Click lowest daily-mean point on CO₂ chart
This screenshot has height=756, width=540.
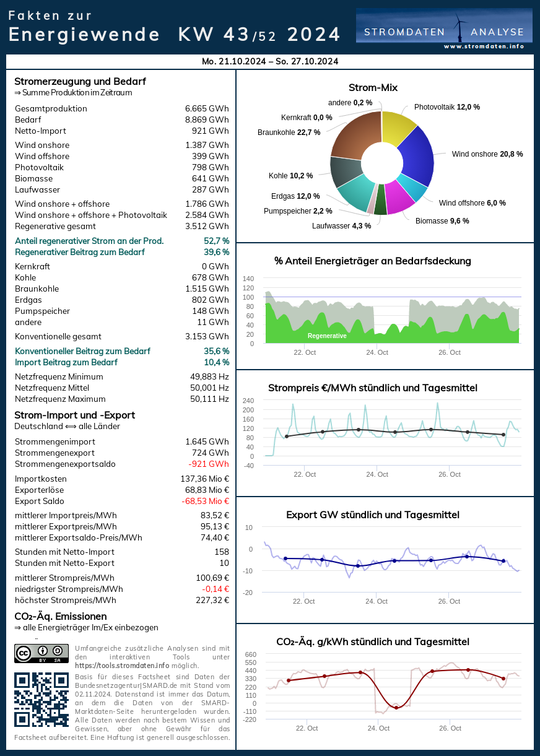coord(396,708)
